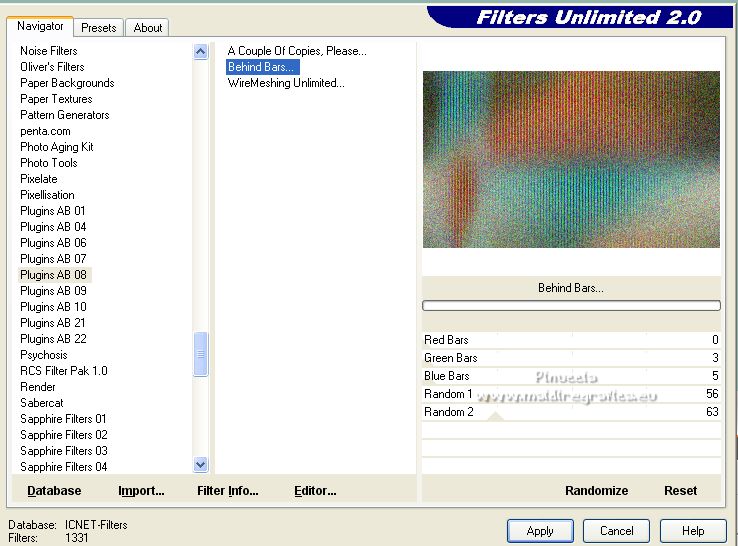Choose WireMeshing Unlimited filter

point(286,83)
